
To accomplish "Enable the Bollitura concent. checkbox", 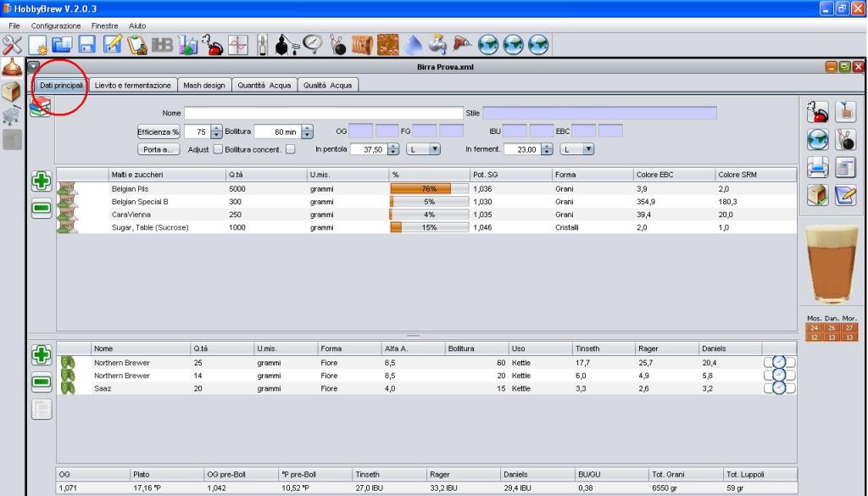I will tap(290, 149).
